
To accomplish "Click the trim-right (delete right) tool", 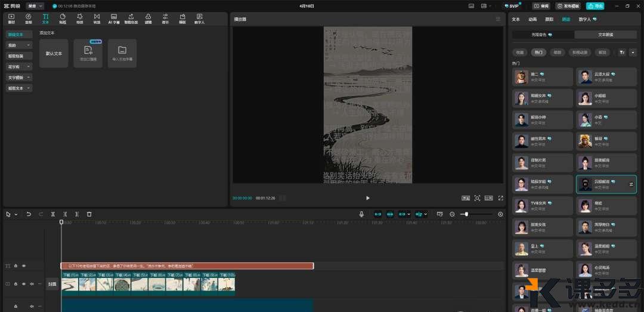I will (77, 214).
